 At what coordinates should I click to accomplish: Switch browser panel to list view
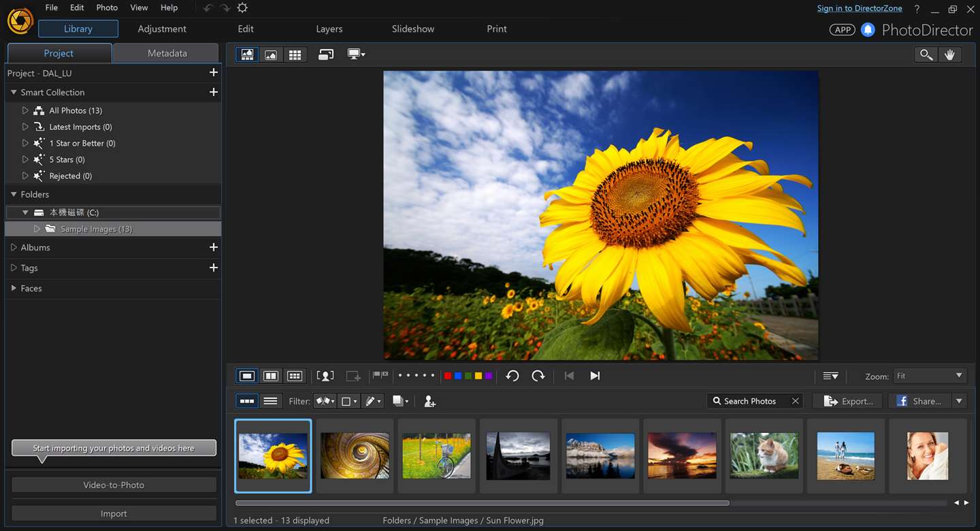point(270,401)
